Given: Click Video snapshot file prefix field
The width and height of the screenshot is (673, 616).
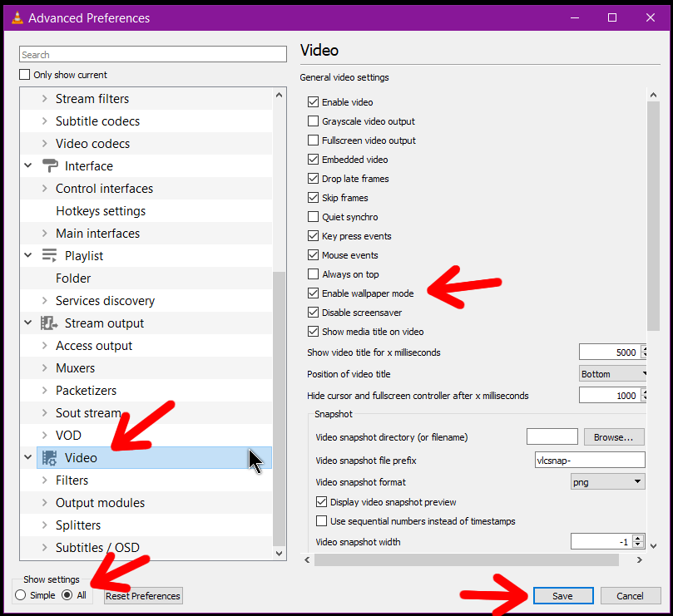Looking at the screenshot, I should pyautogui.click(x=590, y=460).
